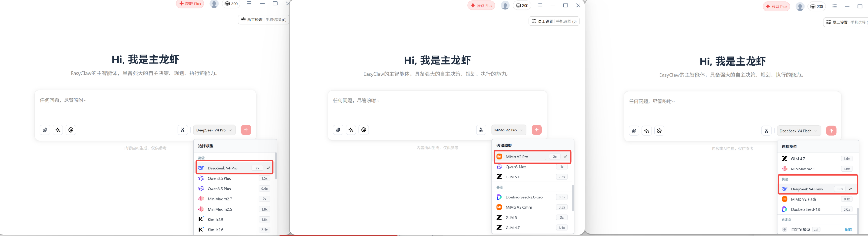Open the DeepSeek V4 Pro model selector dropdown

coord(214,130)
